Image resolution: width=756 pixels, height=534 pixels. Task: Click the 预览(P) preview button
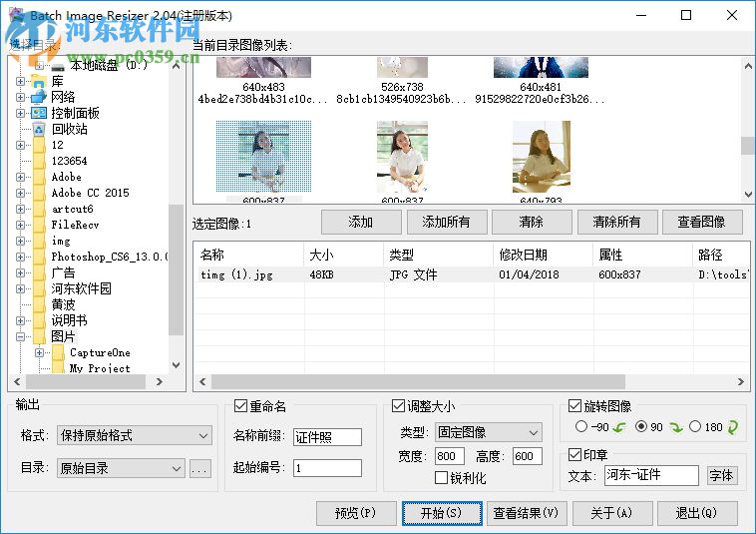tap(356, 513)
